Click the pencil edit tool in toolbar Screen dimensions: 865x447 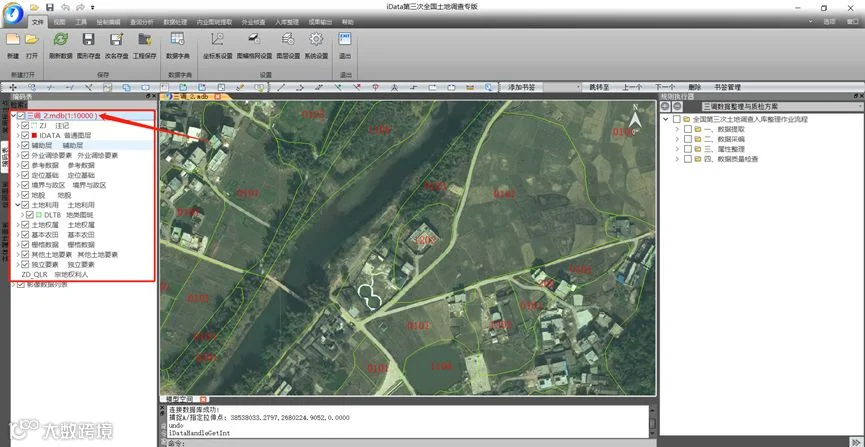tap(240, 87)
